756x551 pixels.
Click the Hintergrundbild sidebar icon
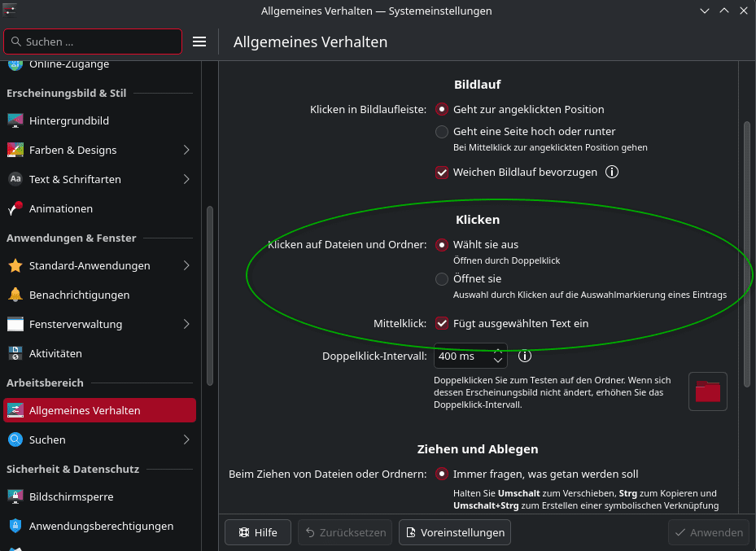point(15,120)
